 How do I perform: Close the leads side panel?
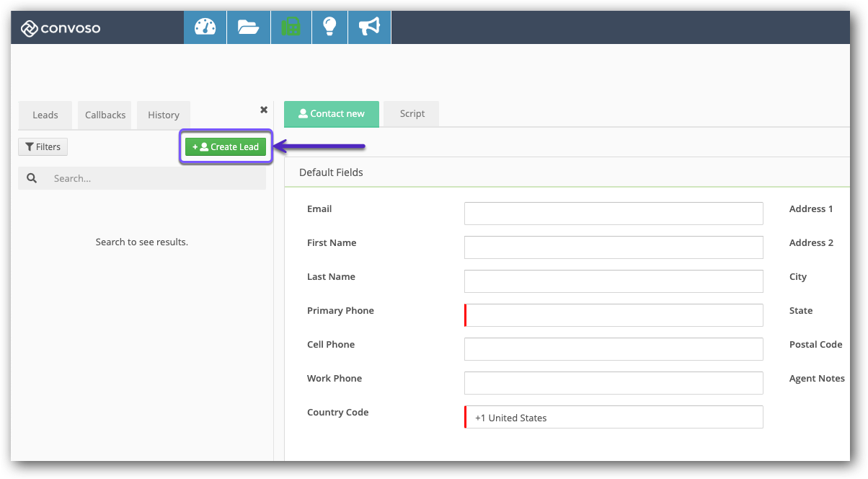click(264, 110)
